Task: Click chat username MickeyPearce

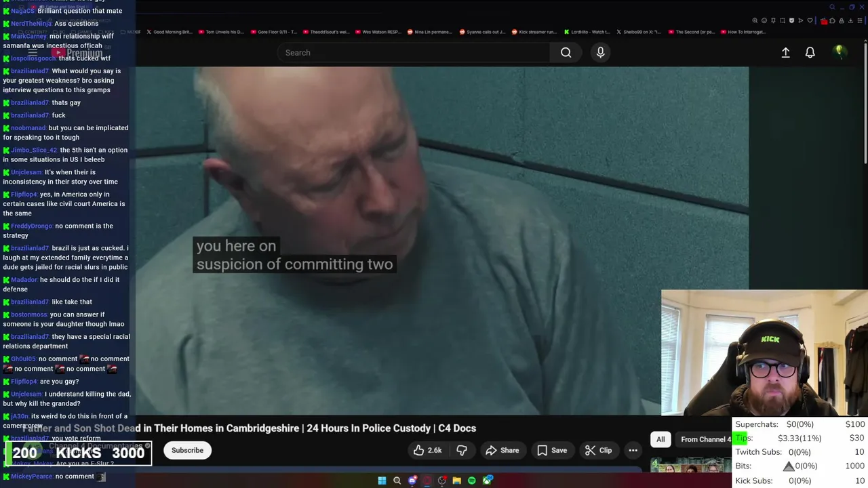Action: pyautogui.click(x=31, y=476)
